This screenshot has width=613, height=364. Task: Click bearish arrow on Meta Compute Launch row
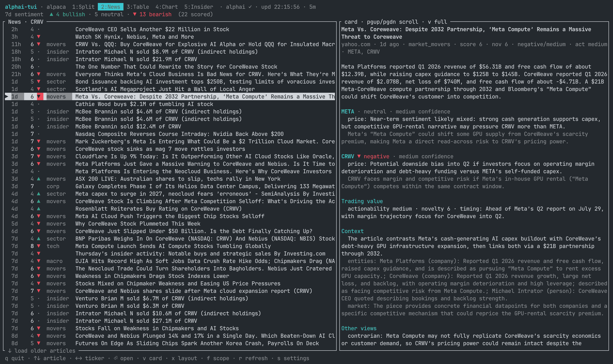pos(39,246)
